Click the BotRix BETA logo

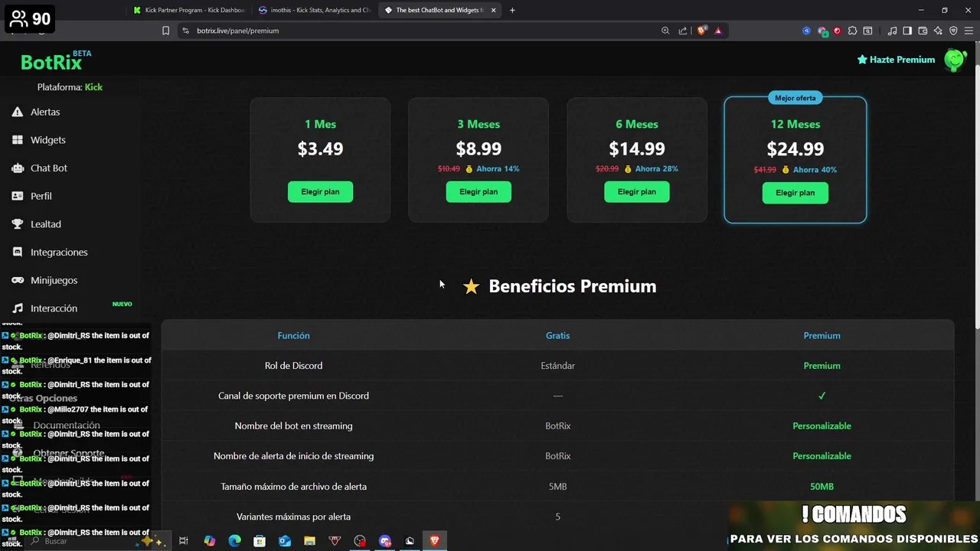pos(56,60)
